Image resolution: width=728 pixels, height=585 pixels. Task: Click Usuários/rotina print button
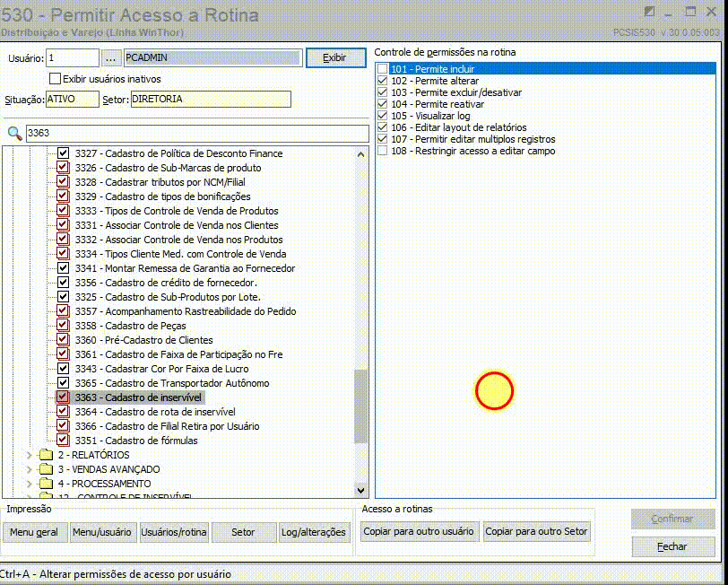point(174,532)
